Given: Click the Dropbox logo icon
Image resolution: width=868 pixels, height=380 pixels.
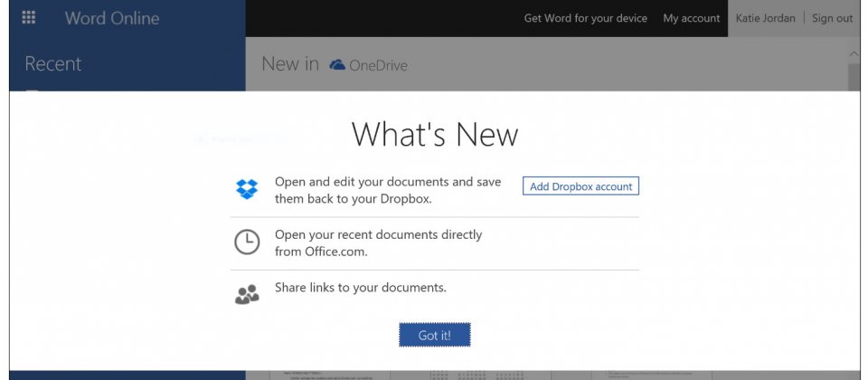Looking at the screenshot, I should (247, 189).
